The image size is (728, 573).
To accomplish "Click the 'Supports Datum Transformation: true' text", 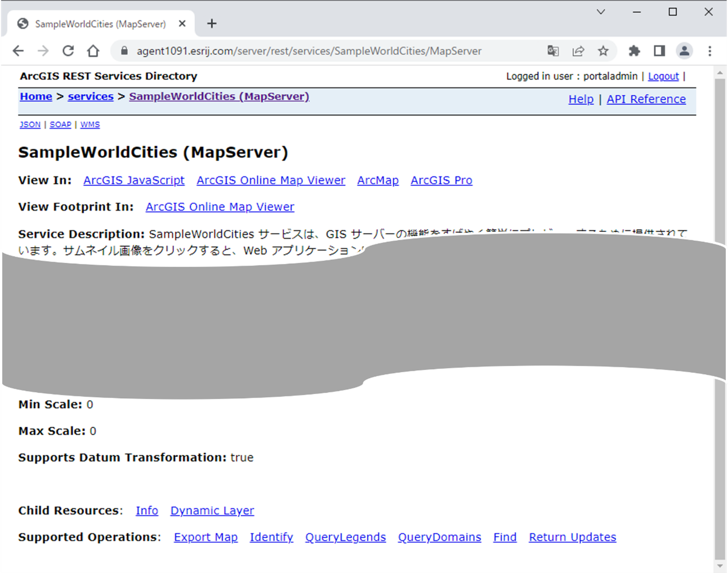I will [x=136, y=458].
